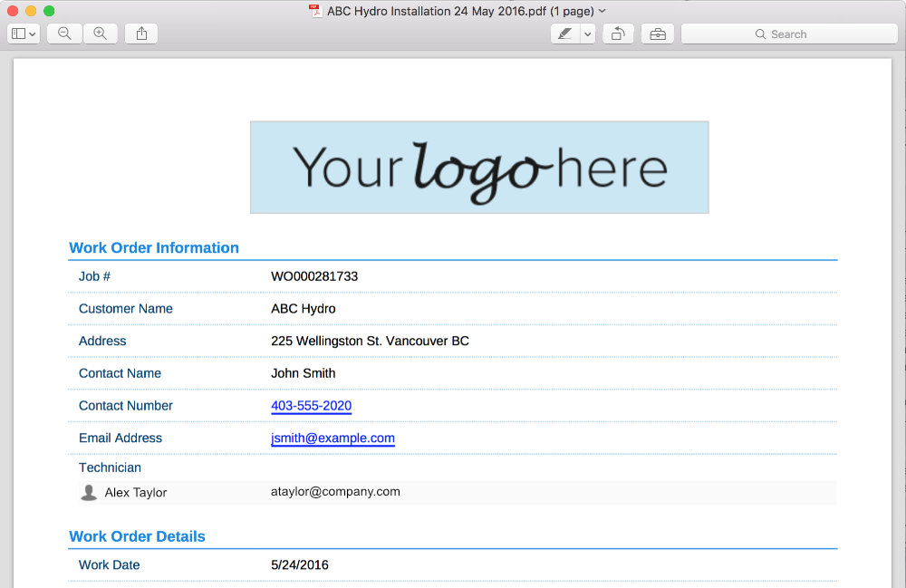The height and width of the screenshot is (588, 906).
Task: Open the sidebar view options button
Action: [x=24, y=34]
